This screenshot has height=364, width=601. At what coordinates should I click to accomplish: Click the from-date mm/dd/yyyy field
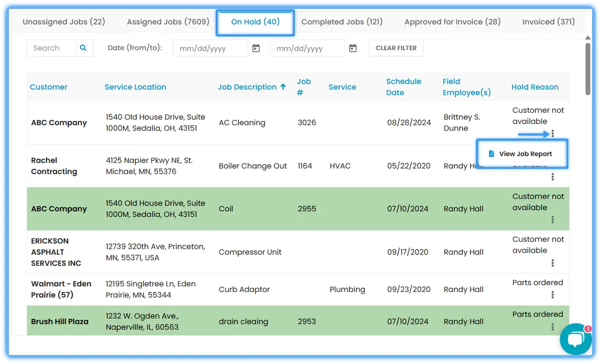211,48
